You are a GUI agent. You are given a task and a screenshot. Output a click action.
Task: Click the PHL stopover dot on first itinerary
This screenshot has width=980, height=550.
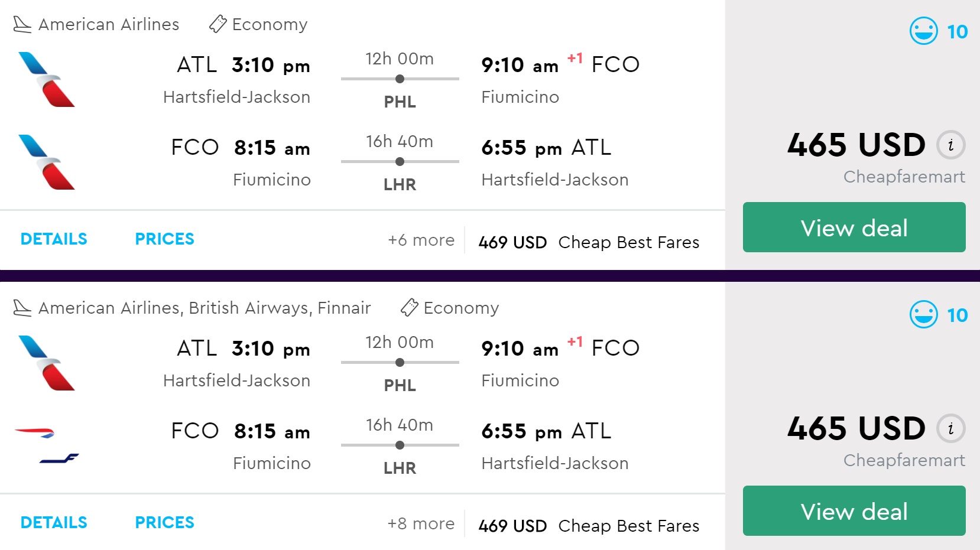(x=400, y=77)
